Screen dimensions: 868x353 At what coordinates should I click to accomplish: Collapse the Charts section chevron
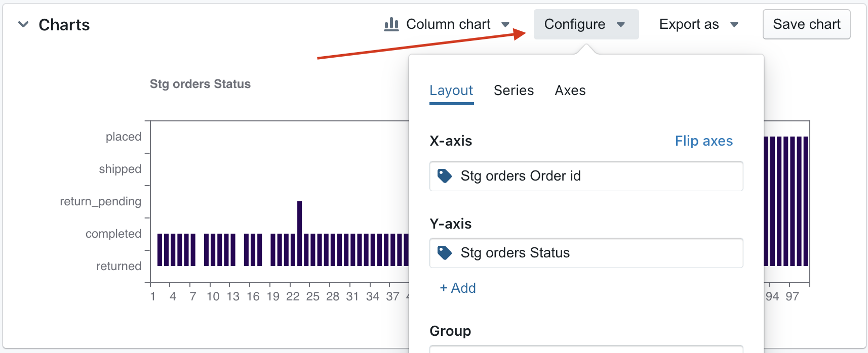coord(23,24)
